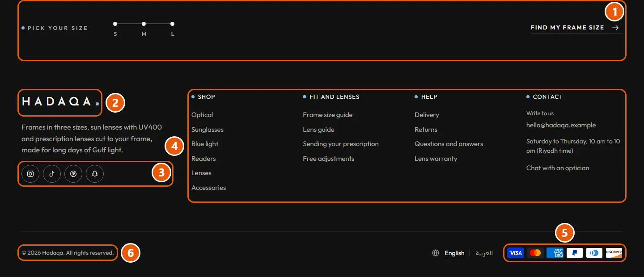Open Hadaqa's TikTok page

point(52,174)
